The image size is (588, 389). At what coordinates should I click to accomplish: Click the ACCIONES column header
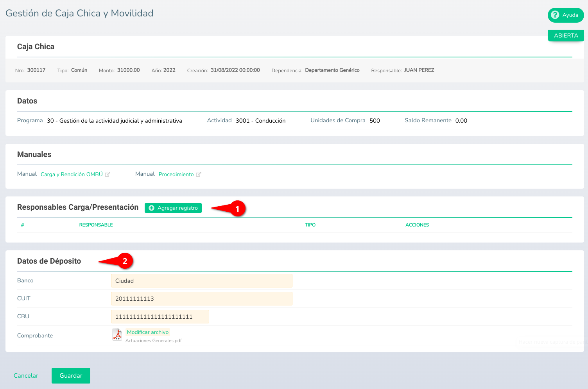click(417, 225)
